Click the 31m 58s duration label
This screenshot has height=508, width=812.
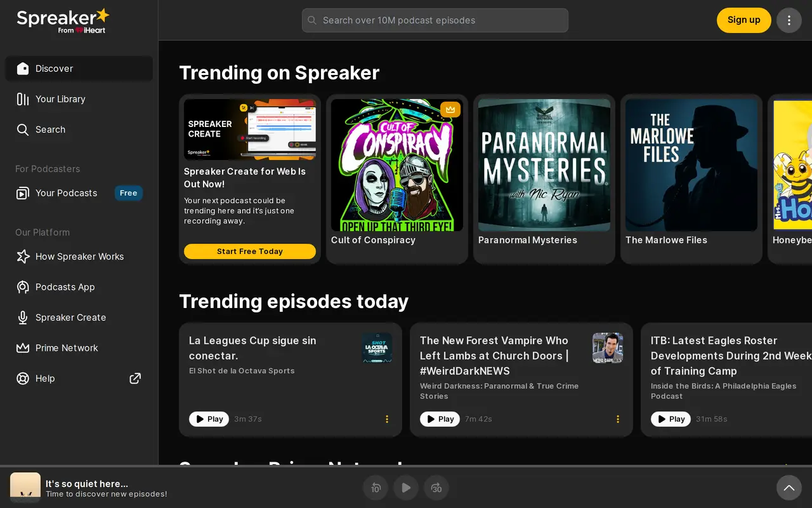(712, 419)
